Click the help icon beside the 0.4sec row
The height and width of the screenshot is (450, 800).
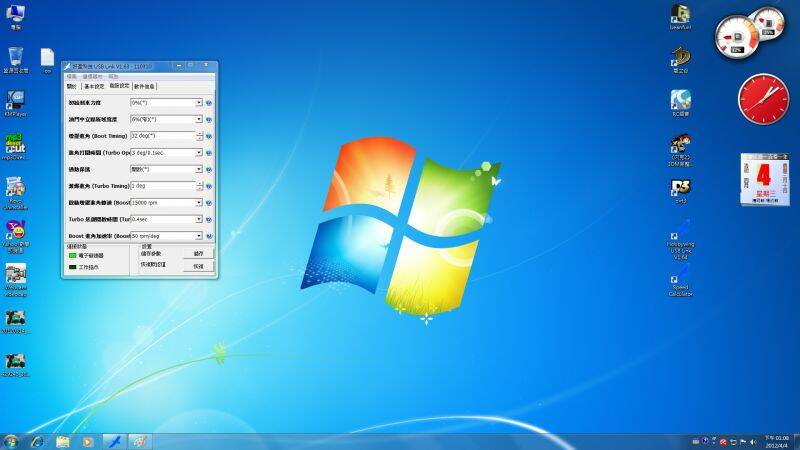[x=209, y=219]
